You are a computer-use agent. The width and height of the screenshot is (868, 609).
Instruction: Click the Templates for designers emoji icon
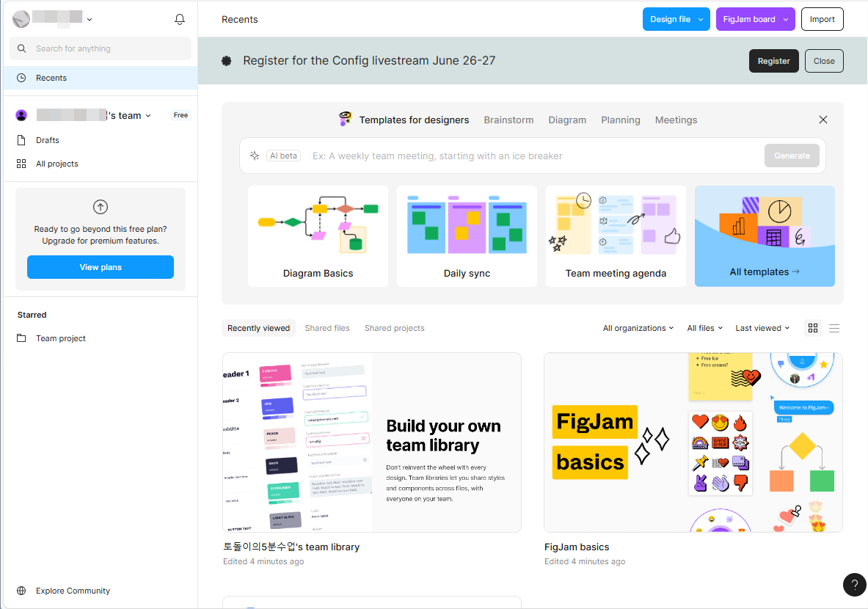click(x=345, y=118)
